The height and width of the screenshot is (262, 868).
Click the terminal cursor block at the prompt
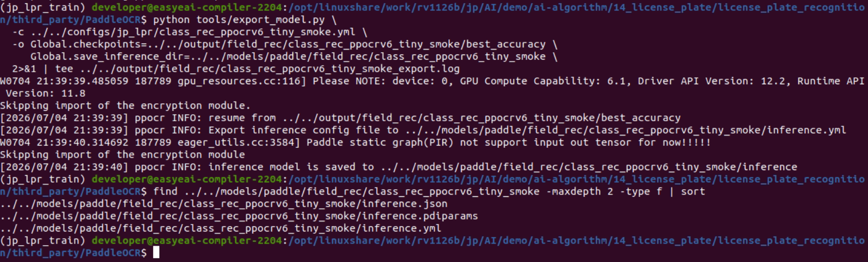coord(156,252)
